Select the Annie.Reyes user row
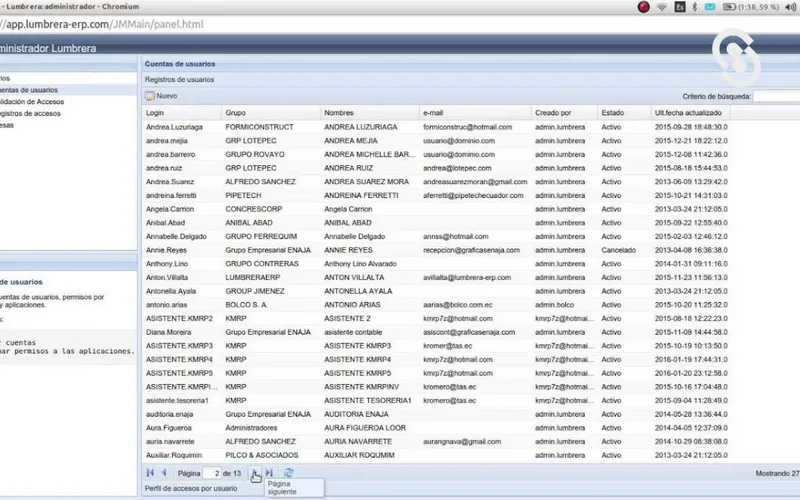Image resolution: width=800 pixels, height=500 pixels. (436, 250)
